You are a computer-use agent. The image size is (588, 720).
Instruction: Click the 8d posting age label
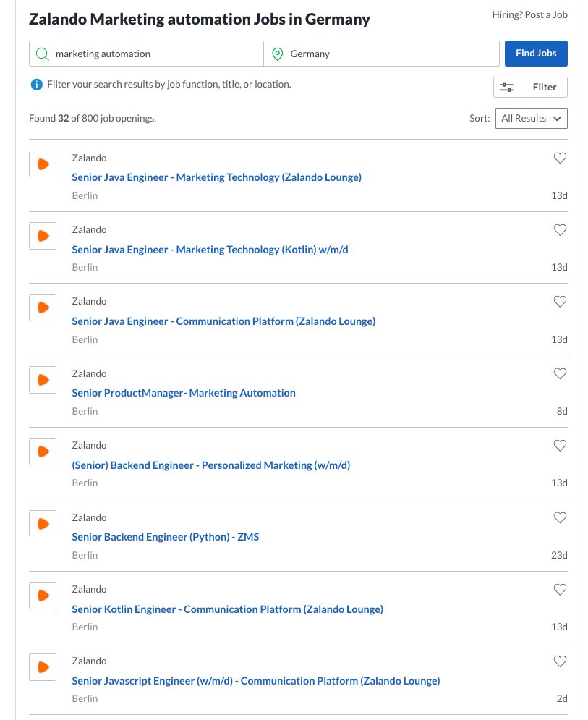point(562,412)
